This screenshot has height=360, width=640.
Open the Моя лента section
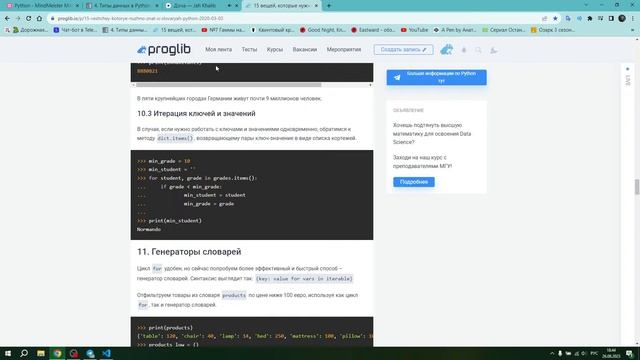[218, 49]
